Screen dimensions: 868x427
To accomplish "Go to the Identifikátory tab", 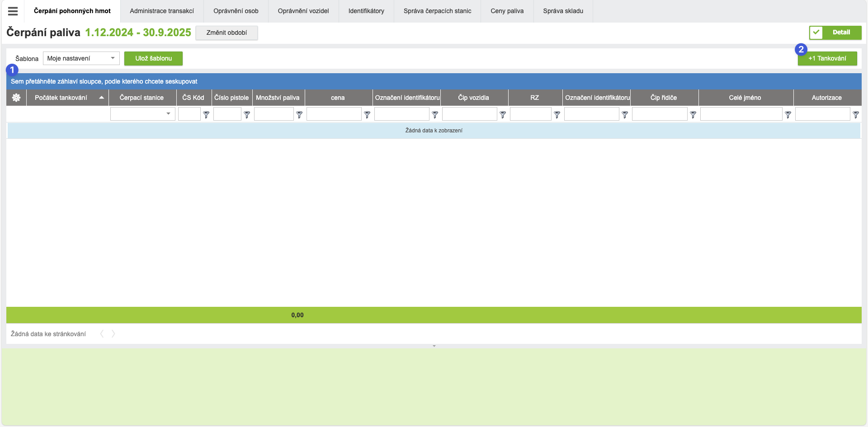I will 366,11.
